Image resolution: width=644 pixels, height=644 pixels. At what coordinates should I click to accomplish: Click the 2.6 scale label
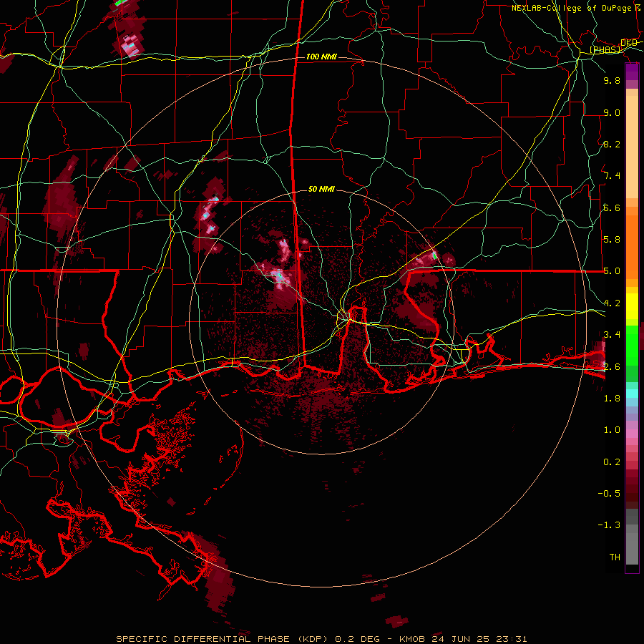pos(612,367)
